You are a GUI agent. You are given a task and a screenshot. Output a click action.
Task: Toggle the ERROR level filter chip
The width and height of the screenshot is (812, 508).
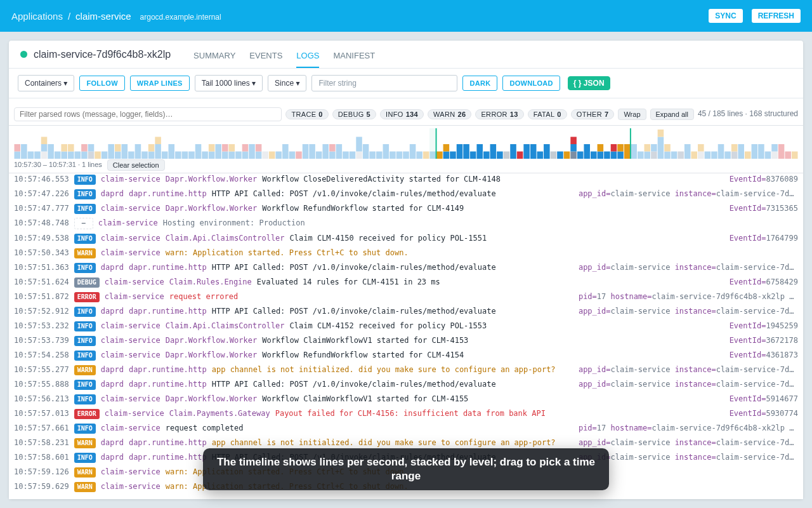[x=499, y=114]
